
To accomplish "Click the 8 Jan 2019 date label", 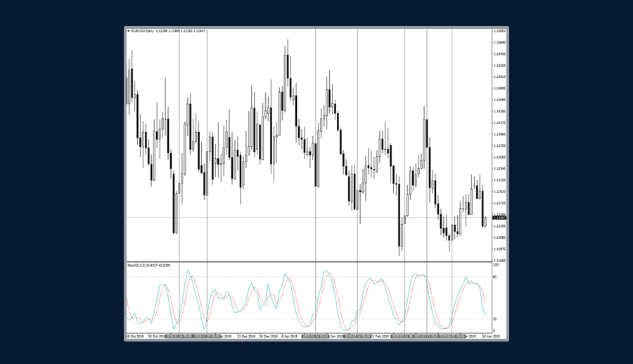I will [289, 337].
